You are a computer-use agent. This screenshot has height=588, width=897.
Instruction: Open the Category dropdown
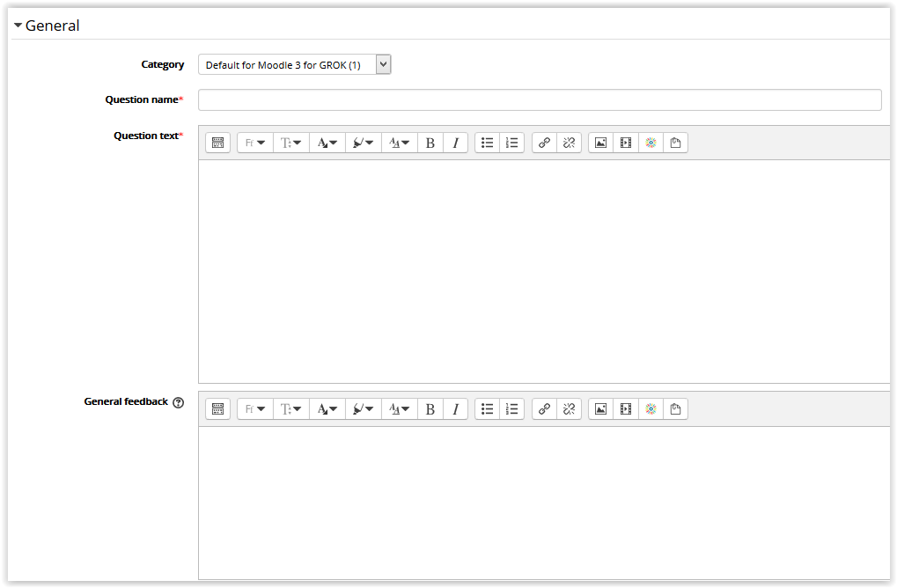[295, 64]
